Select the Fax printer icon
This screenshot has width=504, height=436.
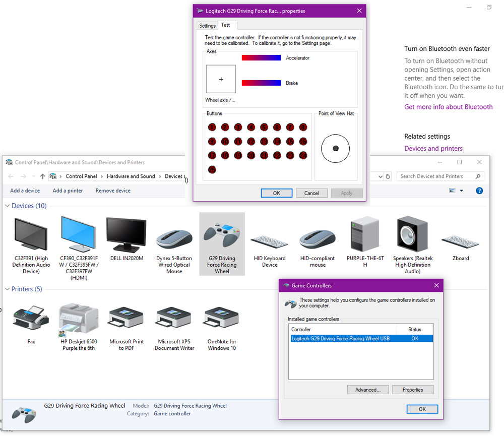[x=31, y=318]
